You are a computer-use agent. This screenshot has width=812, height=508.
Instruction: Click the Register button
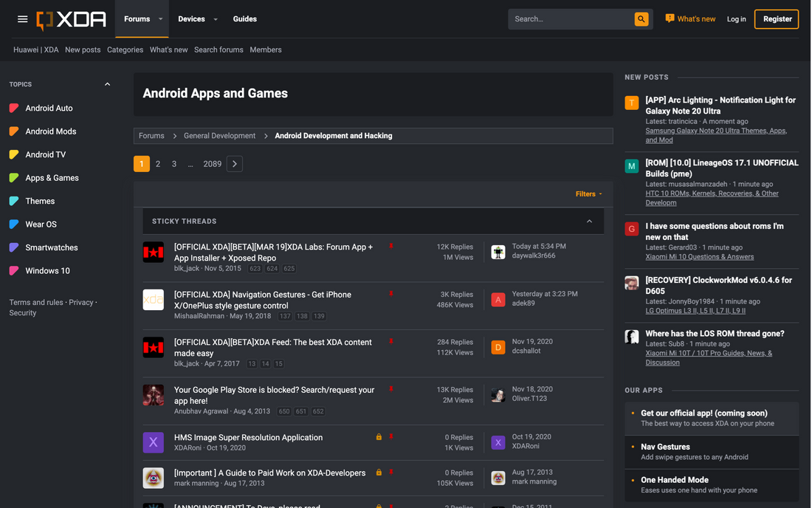[x=776, y=19]
